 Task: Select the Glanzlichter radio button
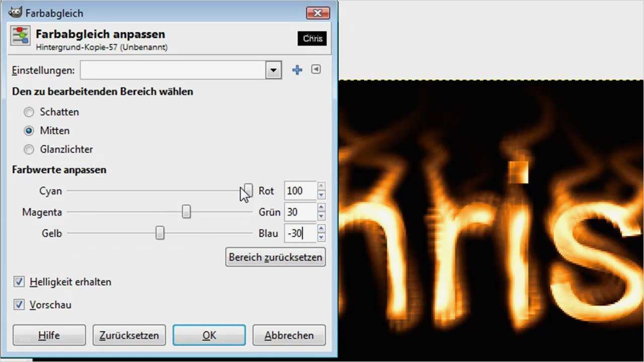pyautogui.click(x=29, y=149)
